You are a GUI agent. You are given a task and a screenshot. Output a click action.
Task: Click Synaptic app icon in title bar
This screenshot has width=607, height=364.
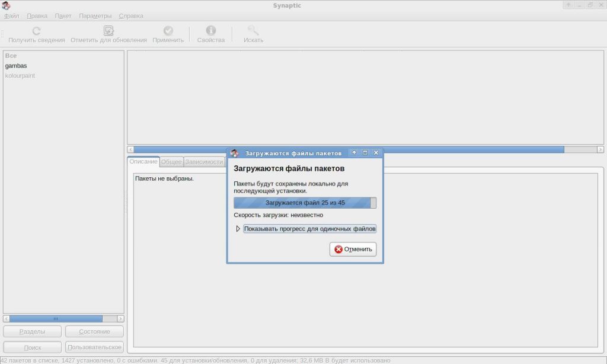tap(6, 5)
